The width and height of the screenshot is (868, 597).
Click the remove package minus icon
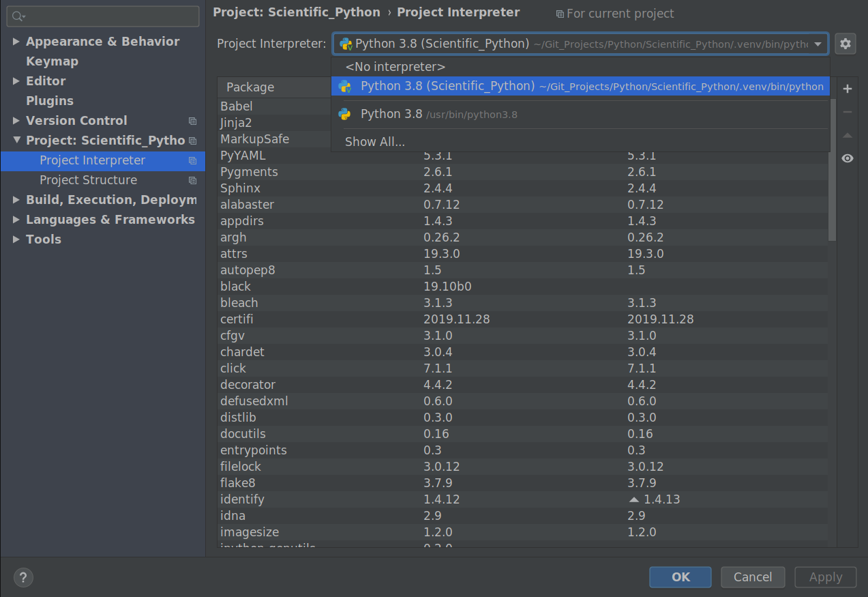[848, 112]
